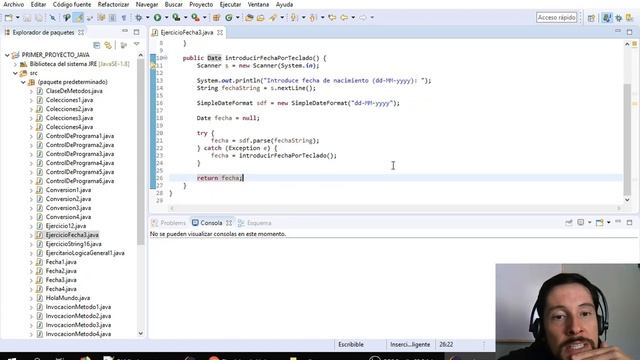Click Open Console icon in console toolbar

(x=599, y=222)
